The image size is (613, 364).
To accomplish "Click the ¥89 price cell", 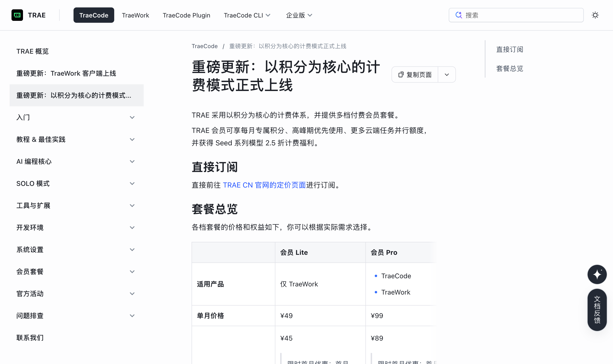I will [377, 338].
